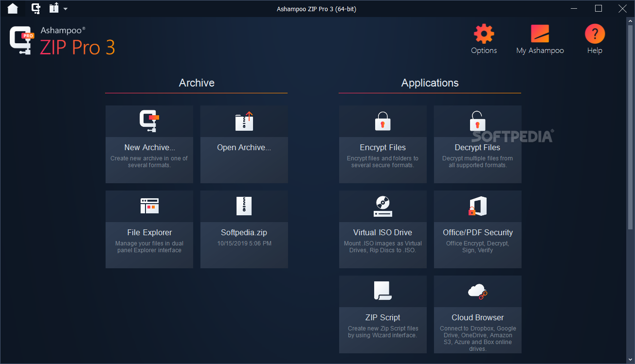This screenshot has width=635, height=364.
Task: Open recent file Softpedia.zip label
Action: [x=244, y=232]
